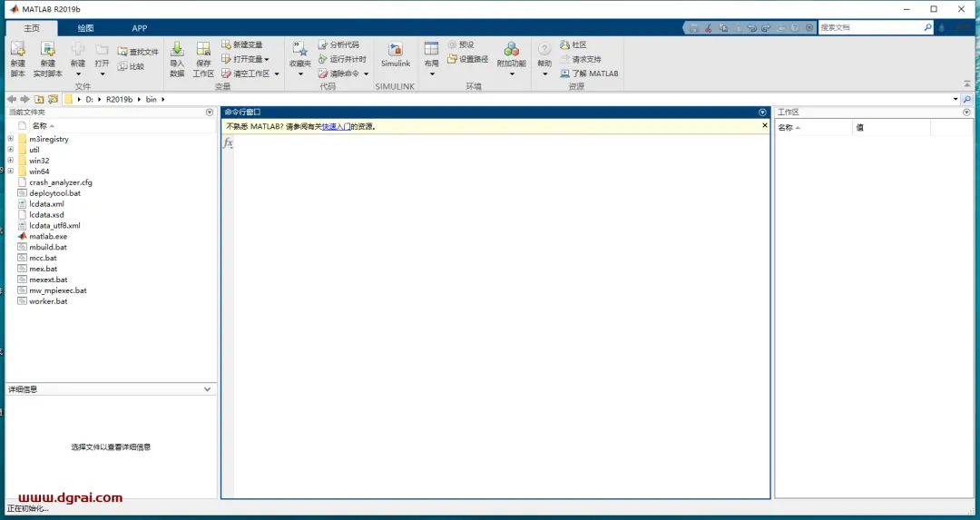The height and width of the screenshot is (520, 980).
Task: Click the Redo arrow in quick access toolbar
Action: tap(766, 28)
